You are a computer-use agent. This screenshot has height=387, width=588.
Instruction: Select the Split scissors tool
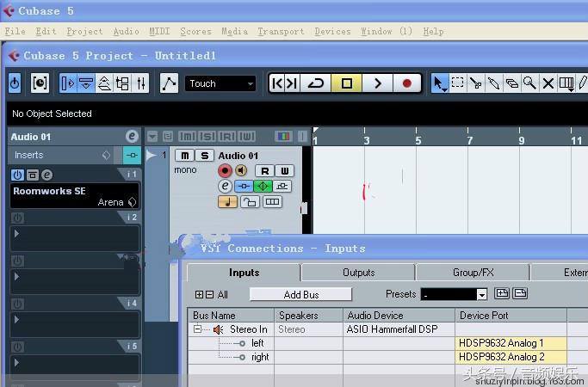475,83
